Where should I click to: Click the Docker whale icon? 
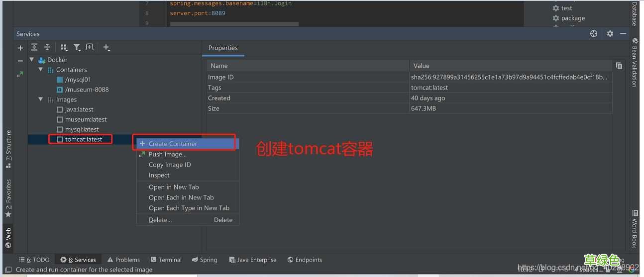pyautogui.click(x=42, y=60)
